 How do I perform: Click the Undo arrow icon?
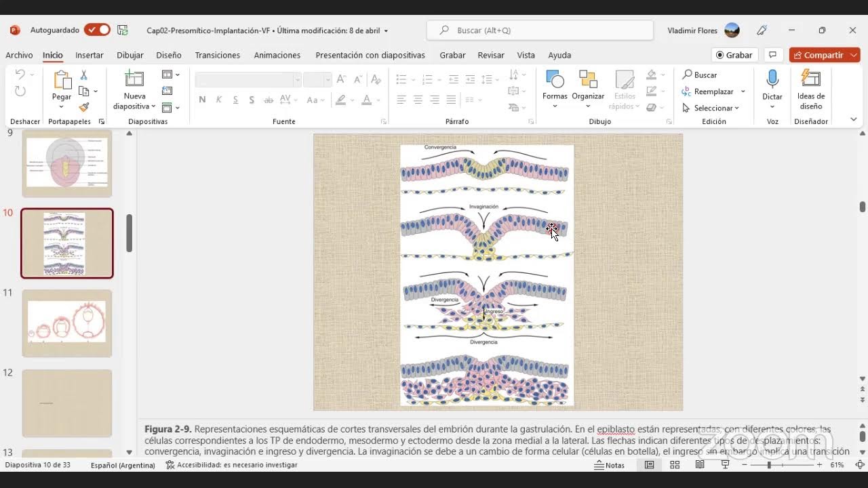pos(20,75)
